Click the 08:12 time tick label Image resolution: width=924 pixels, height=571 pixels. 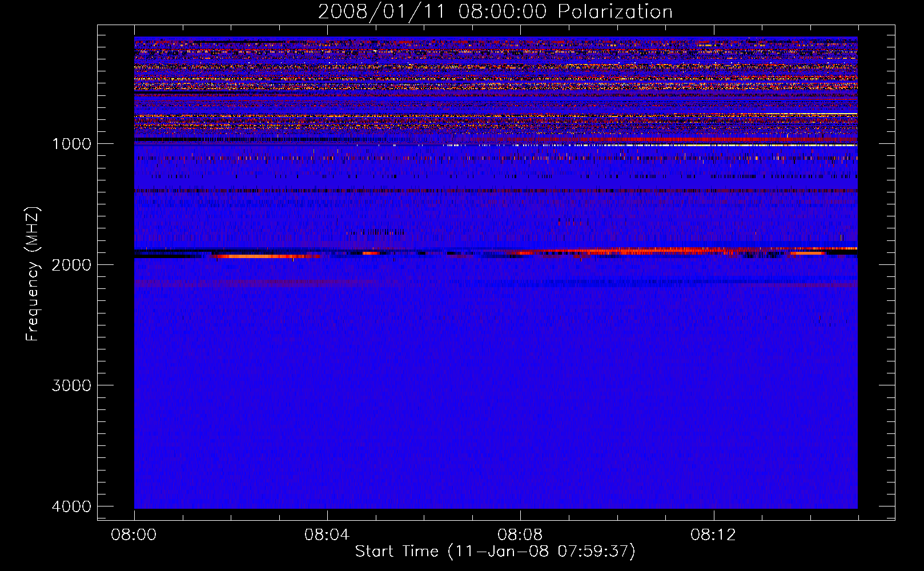pyautogui.click(x=713, y=535)
